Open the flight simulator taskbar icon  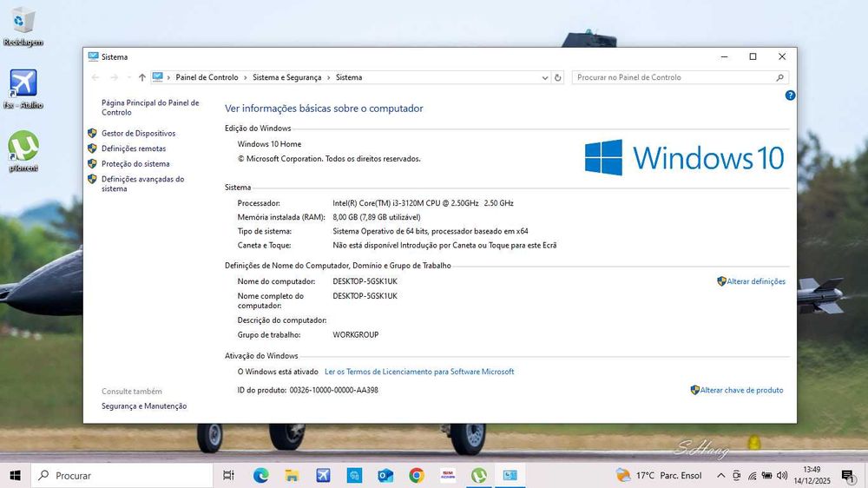tap(323, 475)
